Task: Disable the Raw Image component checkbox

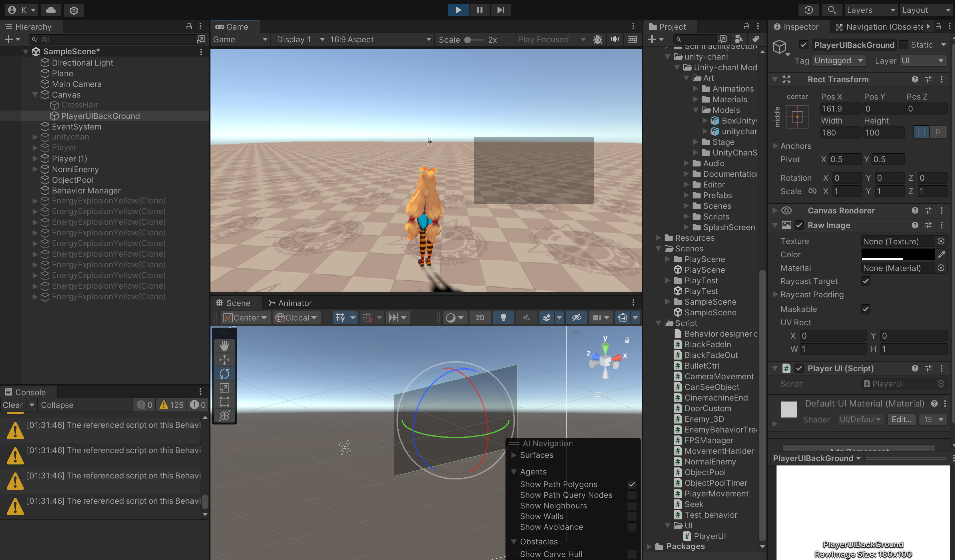Action: 799,225
